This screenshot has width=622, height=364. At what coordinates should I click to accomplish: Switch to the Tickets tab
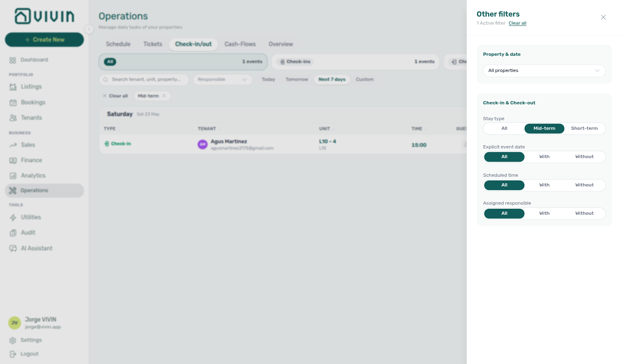tap(153, 44)
